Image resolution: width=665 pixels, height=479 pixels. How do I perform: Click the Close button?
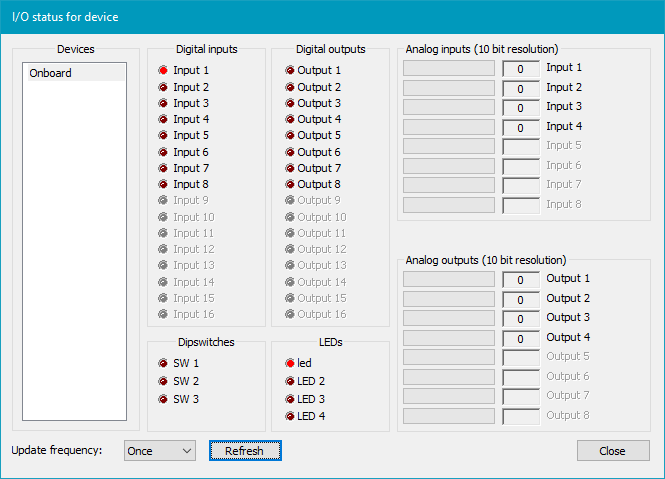tap(612, 451)
